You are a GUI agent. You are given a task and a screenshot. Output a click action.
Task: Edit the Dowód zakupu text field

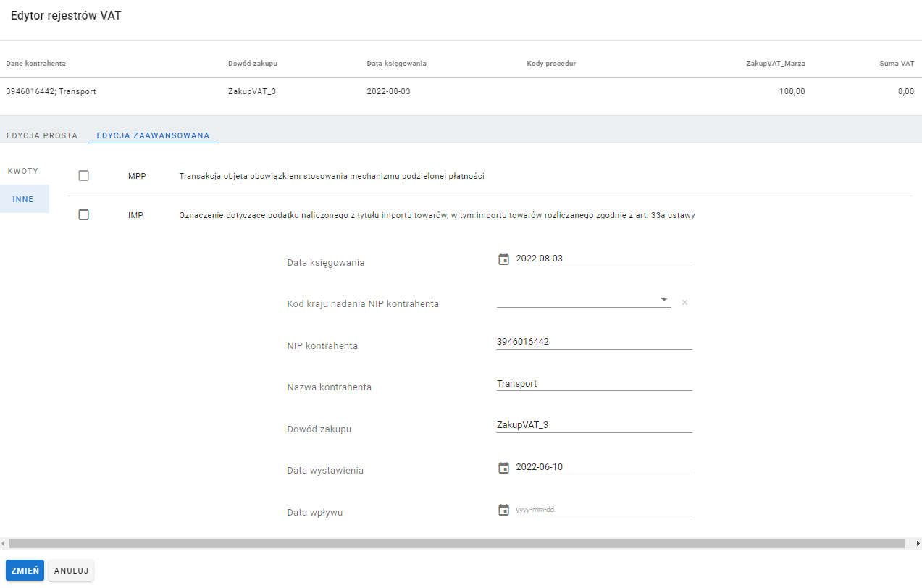coord(594,425)
